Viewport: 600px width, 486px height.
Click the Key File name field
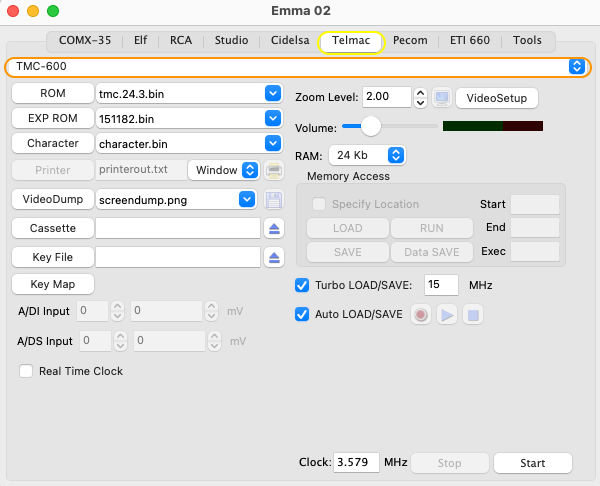pos(178,257)
